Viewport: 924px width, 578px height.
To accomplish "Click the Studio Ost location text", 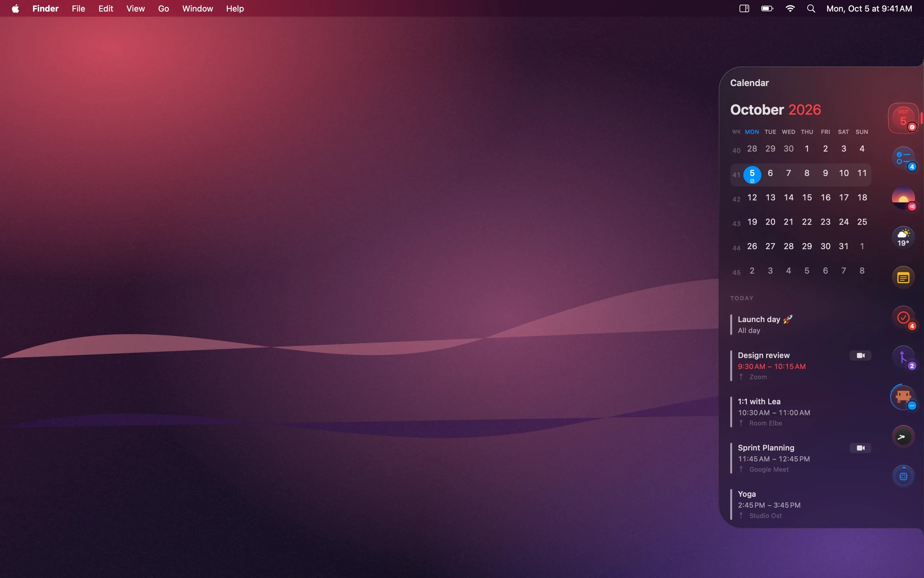I will pyautogui.click(x=766, y=516).
